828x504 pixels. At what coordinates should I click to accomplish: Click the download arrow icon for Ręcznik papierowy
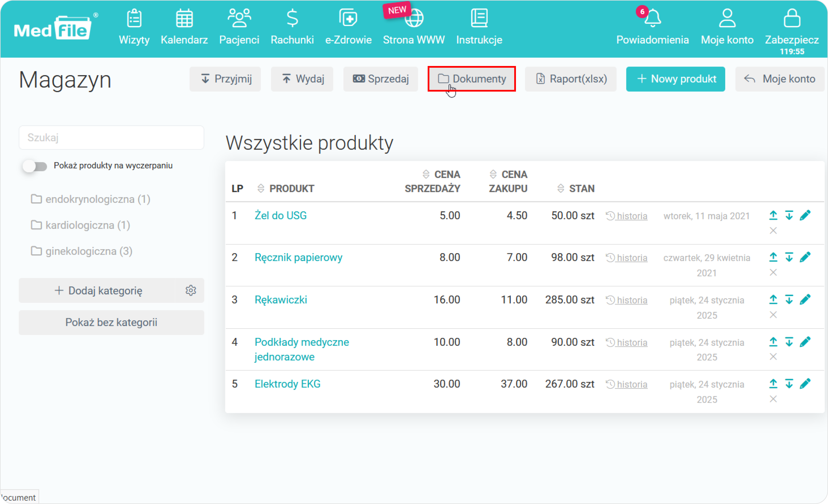(x=789, y=257)
